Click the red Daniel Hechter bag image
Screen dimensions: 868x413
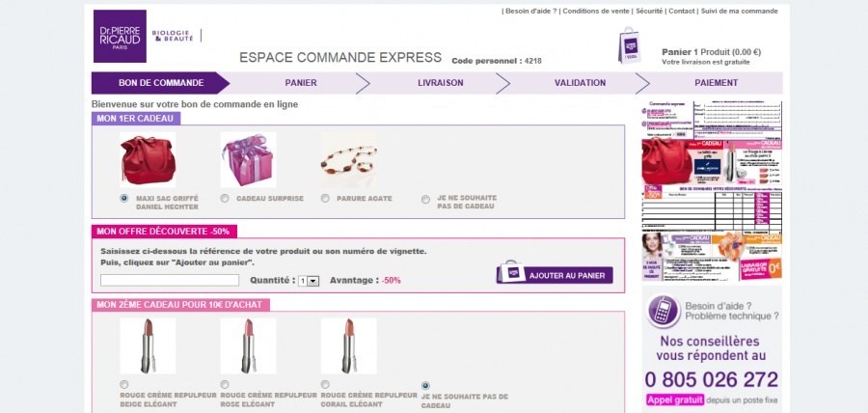pyautogui.click(x=148, y=160)
